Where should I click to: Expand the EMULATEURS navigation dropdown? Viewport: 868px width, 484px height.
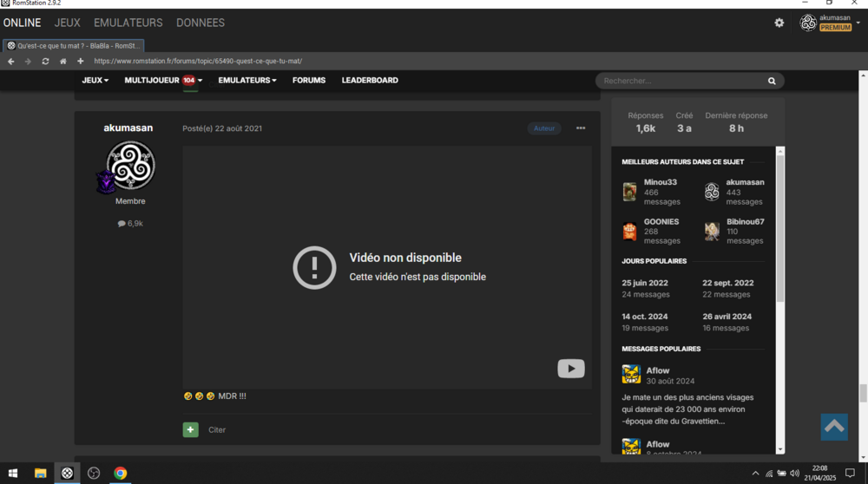tap(247, 81)
